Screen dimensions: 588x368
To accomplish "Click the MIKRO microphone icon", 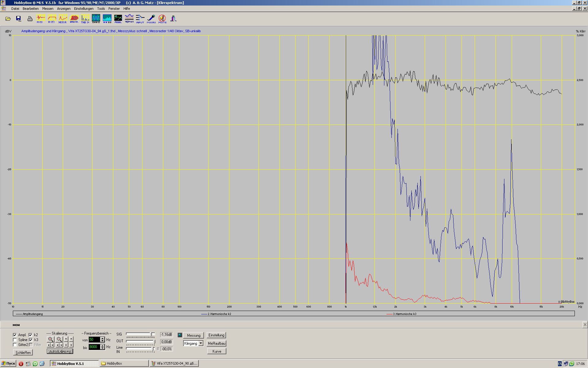I will [151, 18].
